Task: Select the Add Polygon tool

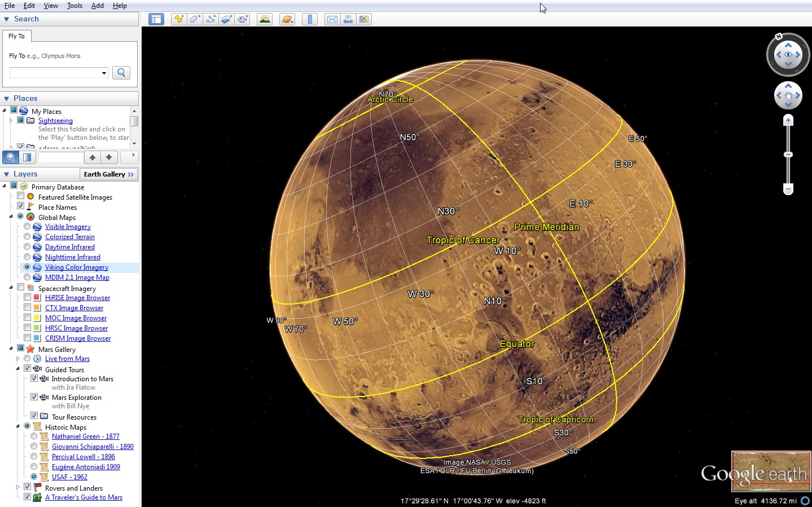Action: point(195,19)
